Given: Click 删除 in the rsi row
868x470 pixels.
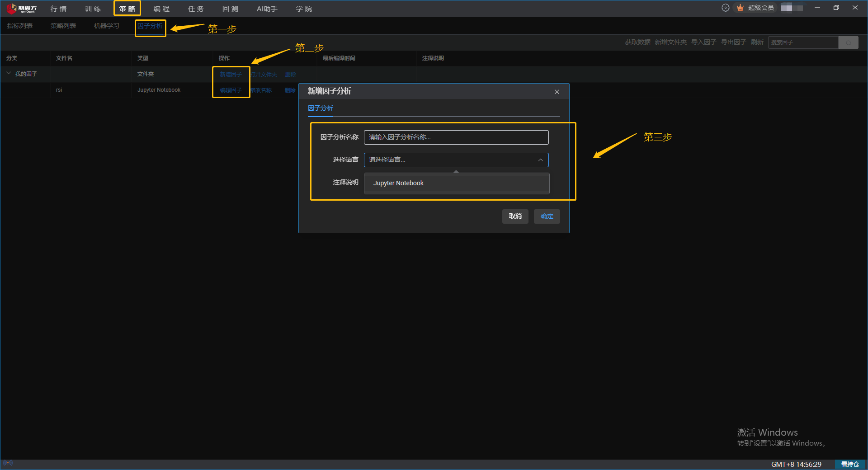Looking at the screenshot, I should (x=290, y=90).
